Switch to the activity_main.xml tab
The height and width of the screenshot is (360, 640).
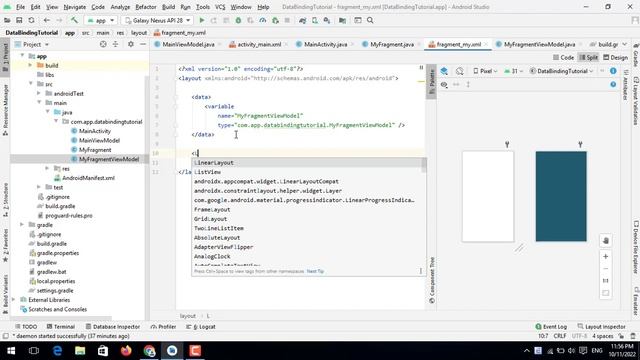(x=259, y=44)
